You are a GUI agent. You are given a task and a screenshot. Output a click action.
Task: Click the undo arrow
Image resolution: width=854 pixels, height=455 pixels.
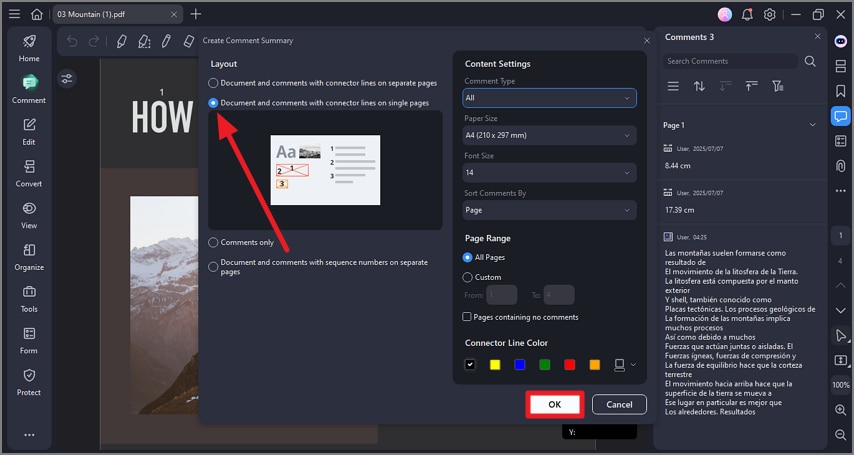(72, 41)
